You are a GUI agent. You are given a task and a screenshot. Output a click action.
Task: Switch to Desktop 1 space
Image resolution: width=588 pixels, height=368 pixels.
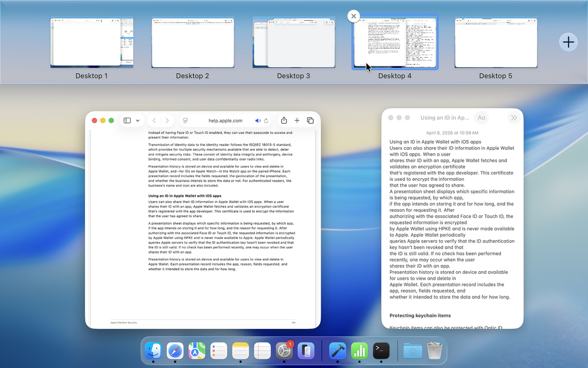[x=91, y=43]
